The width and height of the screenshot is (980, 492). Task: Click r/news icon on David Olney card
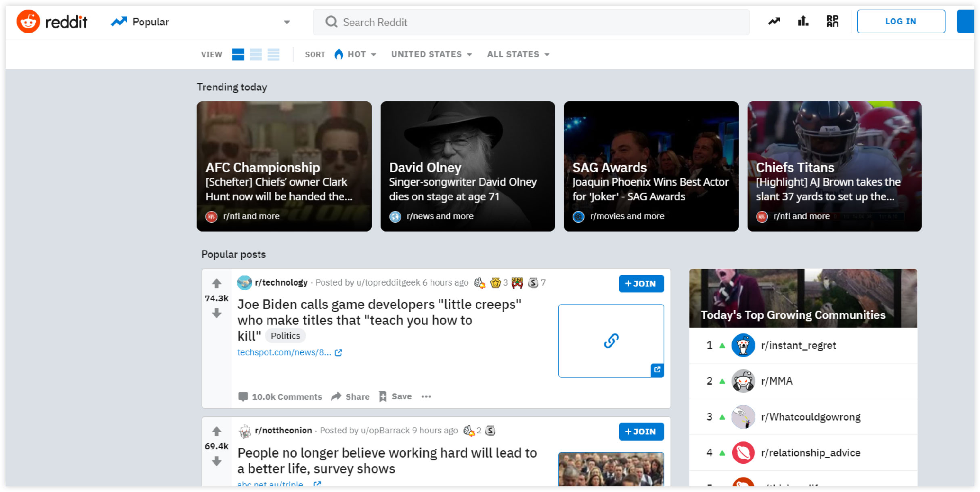pos(395,217)
